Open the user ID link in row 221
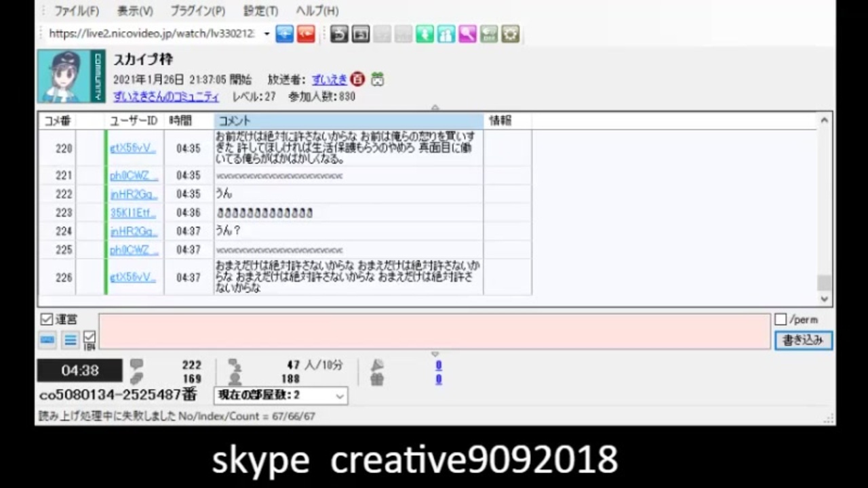 click(x=134, y=176)
